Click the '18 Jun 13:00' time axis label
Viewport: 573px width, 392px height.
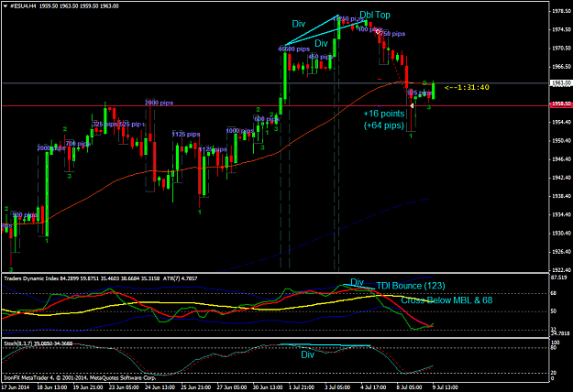point(52,387)
